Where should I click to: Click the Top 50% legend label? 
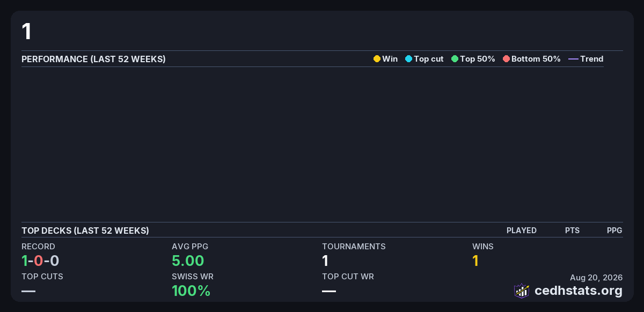point(478,59)
